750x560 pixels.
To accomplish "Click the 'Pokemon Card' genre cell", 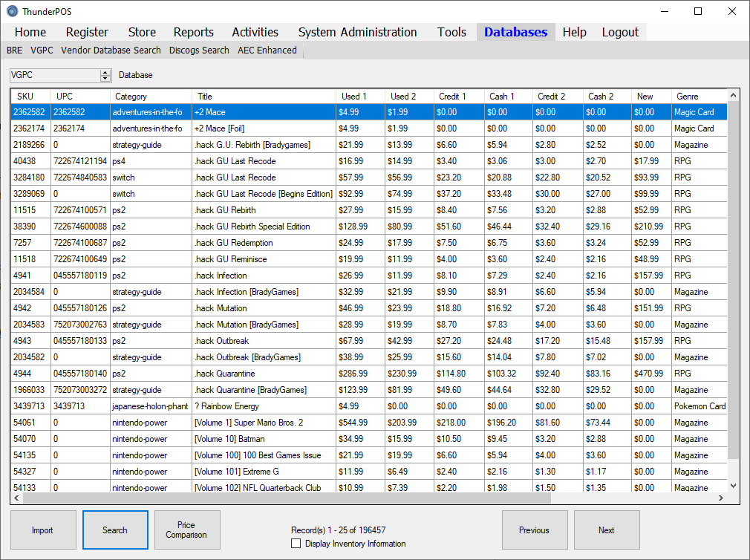I will coord(699,406).
